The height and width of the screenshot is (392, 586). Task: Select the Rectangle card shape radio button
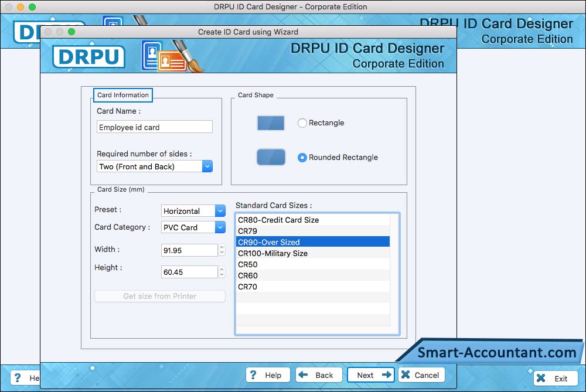coord(302,123)
